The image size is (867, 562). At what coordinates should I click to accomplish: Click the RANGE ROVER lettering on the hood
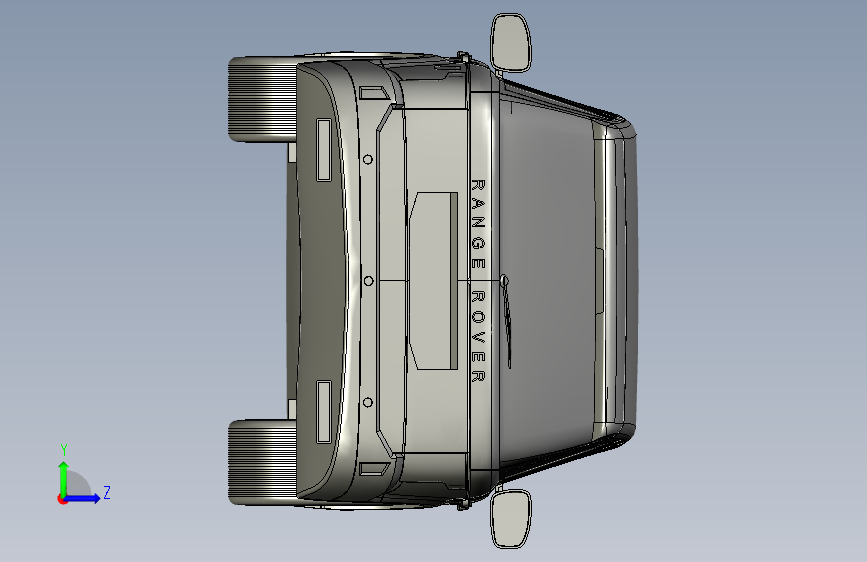coord(478,280)
